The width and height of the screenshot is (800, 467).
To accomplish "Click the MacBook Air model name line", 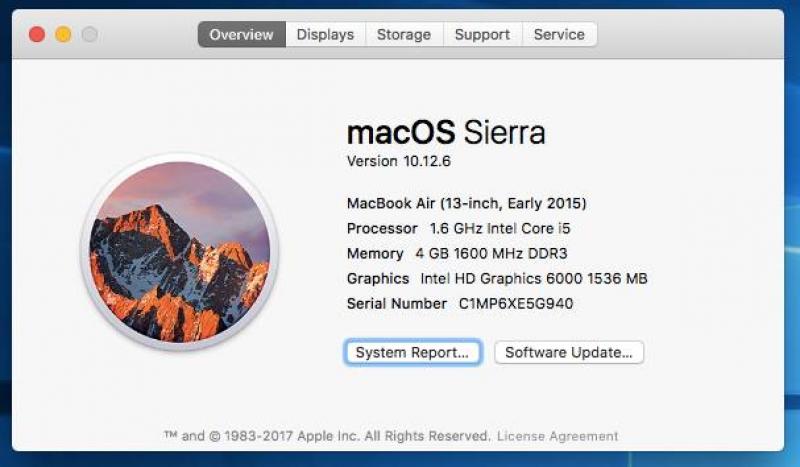I will (467, 204).
